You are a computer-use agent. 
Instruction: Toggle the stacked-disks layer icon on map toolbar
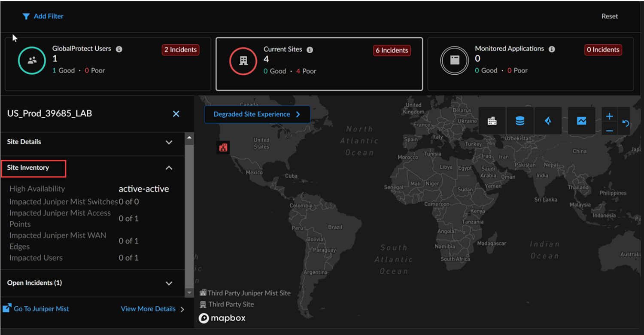520,121
